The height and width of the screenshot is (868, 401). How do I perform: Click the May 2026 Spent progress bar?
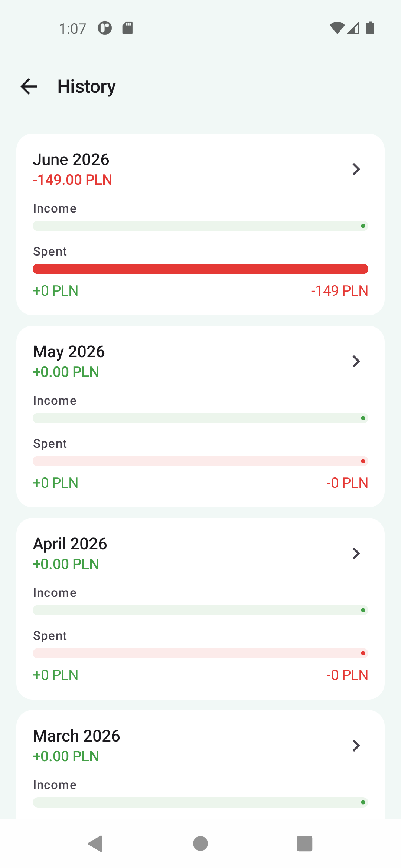(200, 461)
